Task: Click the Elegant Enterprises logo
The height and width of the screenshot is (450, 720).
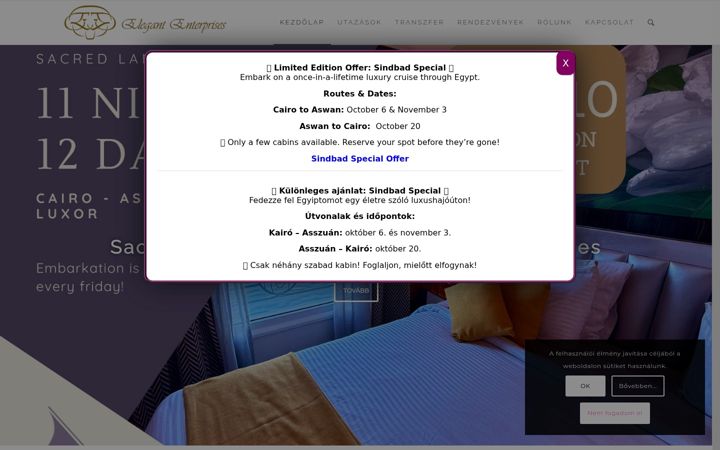Action: point(145,22)
